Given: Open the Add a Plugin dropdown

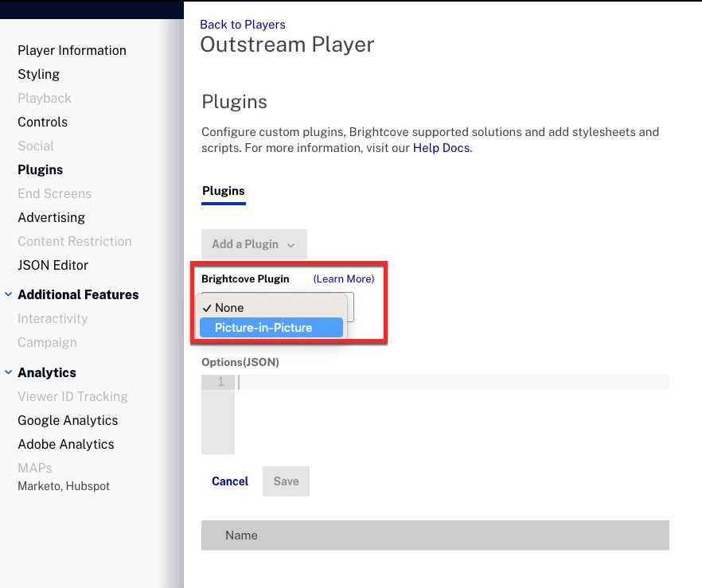Looking at the screenshot, I should (254, 244).
